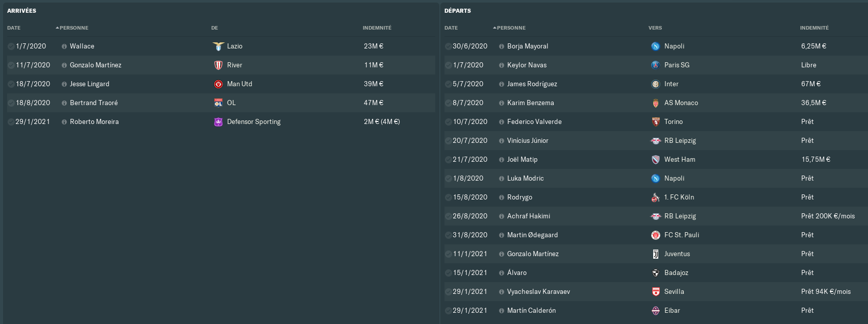
Task: Open Jesse Lingard's player profile
Action: (89, 84)
